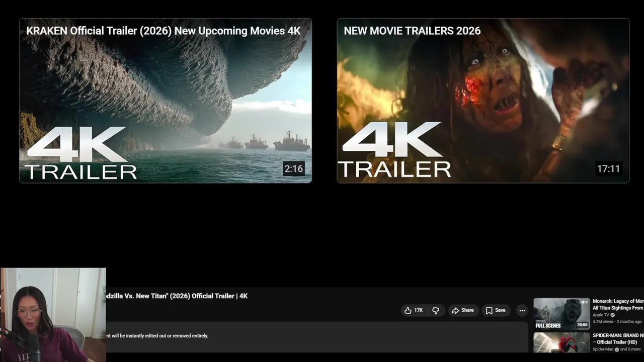Click the video title ending 'New Titan" (2026) Official Trailer | 4K'
The width and height of the screenshot is (644, 362).
176,296
